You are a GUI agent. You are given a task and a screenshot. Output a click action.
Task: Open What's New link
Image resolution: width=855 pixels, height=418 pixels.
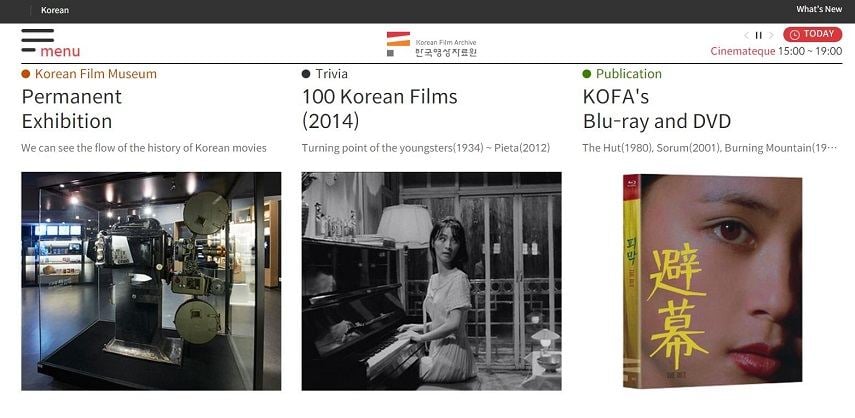[x=819, y=9]
